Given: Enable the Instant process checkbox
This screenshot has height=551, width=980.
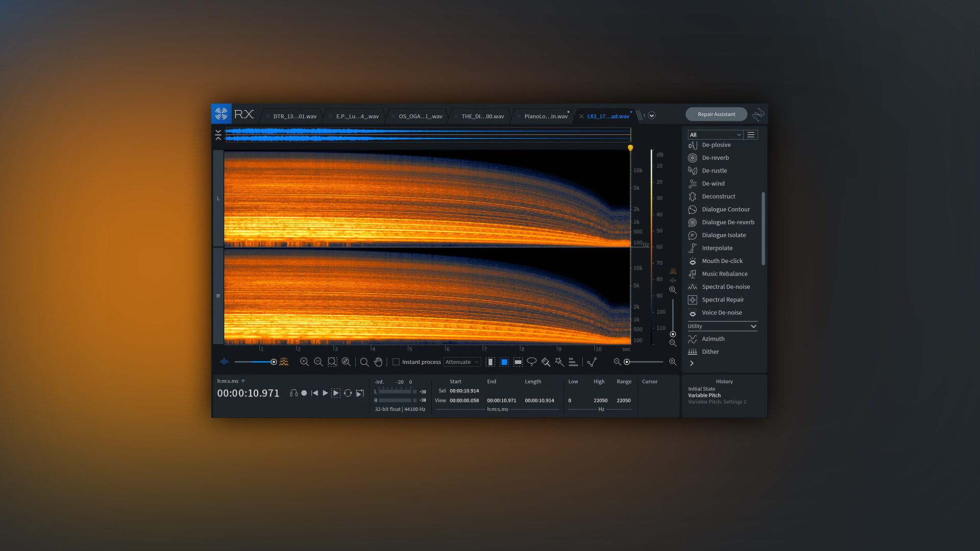Looking at the screenshot, I should [x=396, y=362].
